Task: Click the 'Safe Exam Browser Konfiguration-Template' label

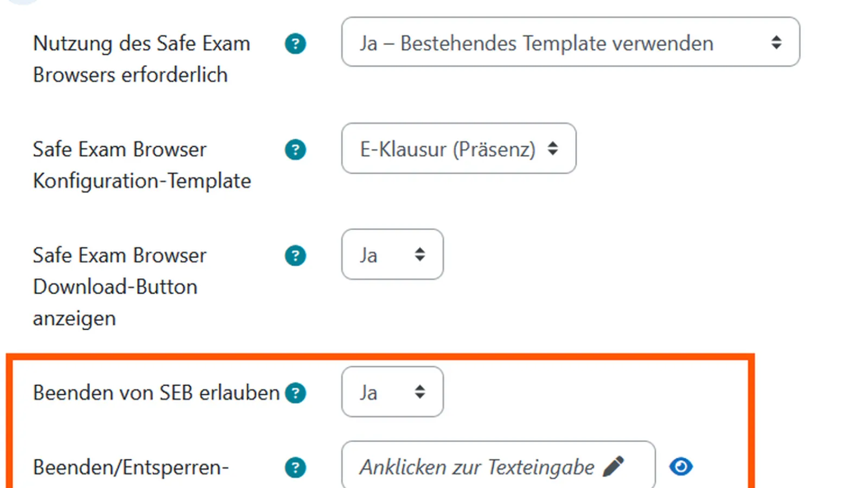Action: point(142,165)
